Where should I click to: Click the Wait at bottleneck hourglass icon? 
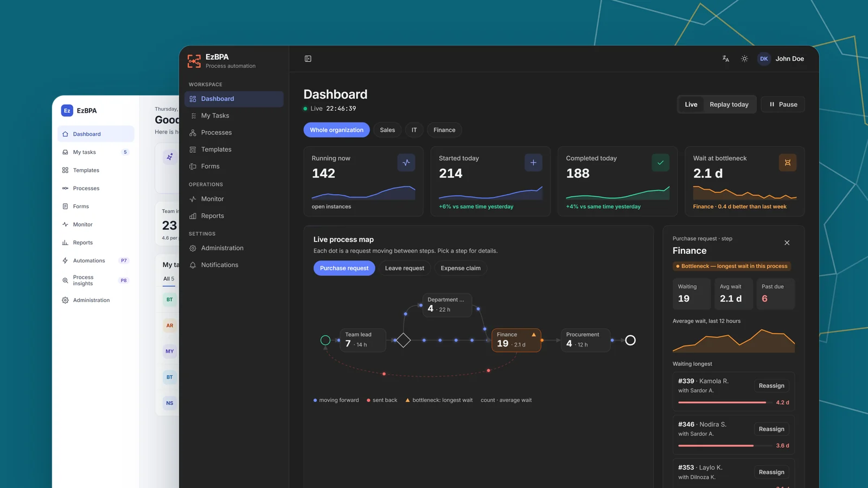tap(788, 163)
